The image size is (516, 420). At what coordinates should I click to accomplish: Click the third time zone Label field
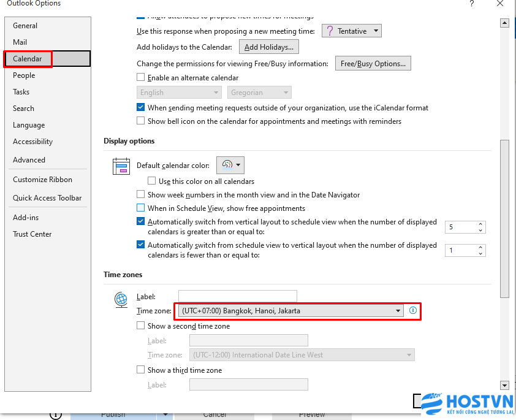[x=248, y=384]
